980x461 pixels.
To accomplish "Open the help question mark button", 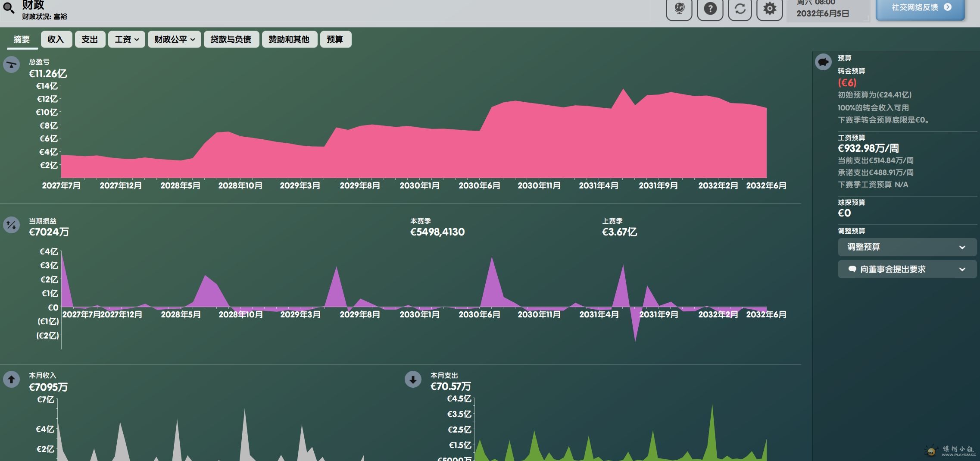I will [710, 9].
